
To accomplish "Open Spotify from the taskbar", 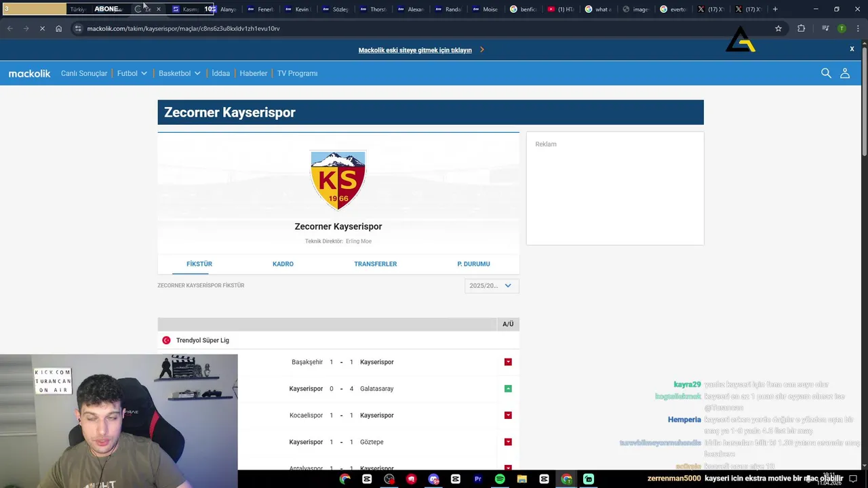I will click(500, 479).
